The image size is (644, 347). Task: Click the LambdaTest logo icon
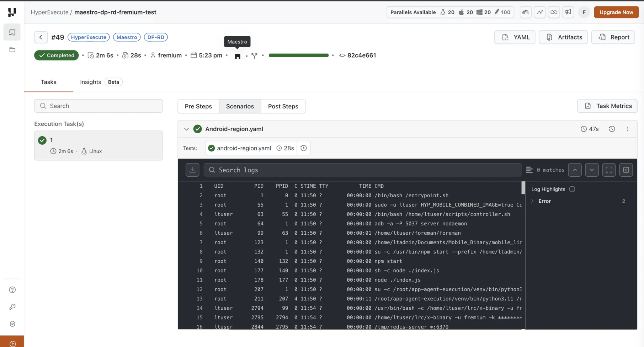pyautogui.click(x=12, y=12)
